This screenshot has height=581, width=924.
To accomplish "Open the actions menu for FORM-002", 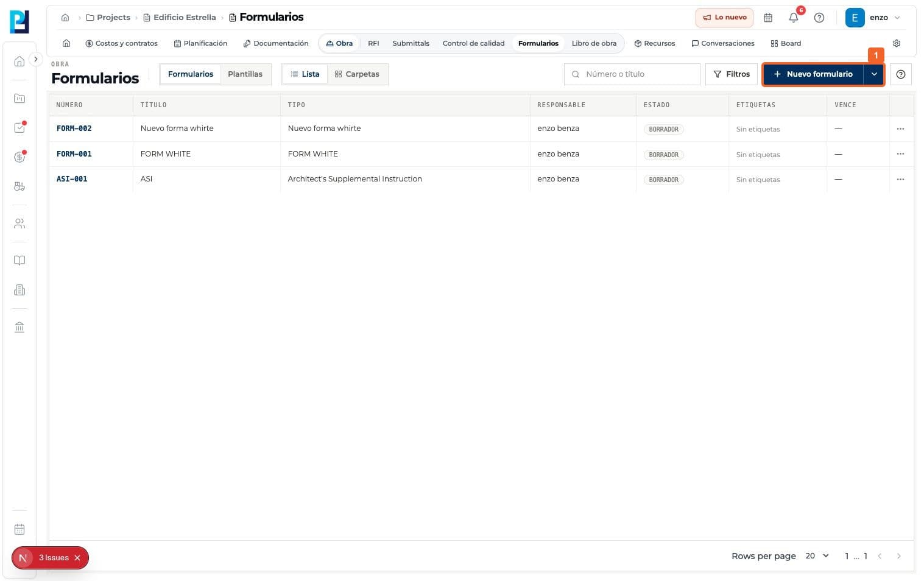I will pyautogui.click(x=900, y=129).
